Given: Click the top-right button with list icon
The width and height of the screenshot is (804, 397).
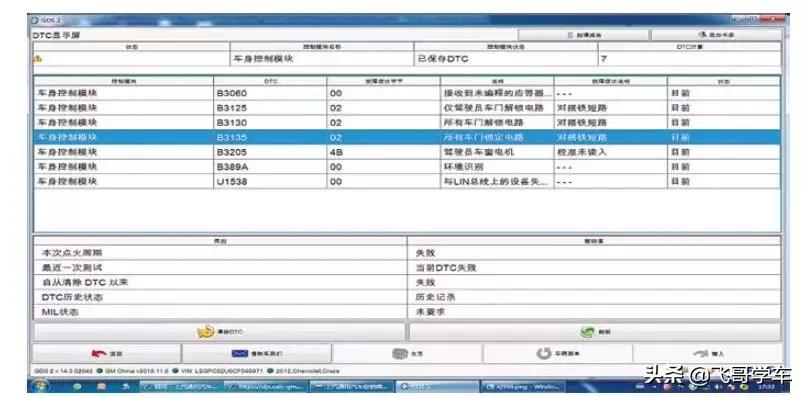Looking at the screenshot, I should click(x=584, y=35).
